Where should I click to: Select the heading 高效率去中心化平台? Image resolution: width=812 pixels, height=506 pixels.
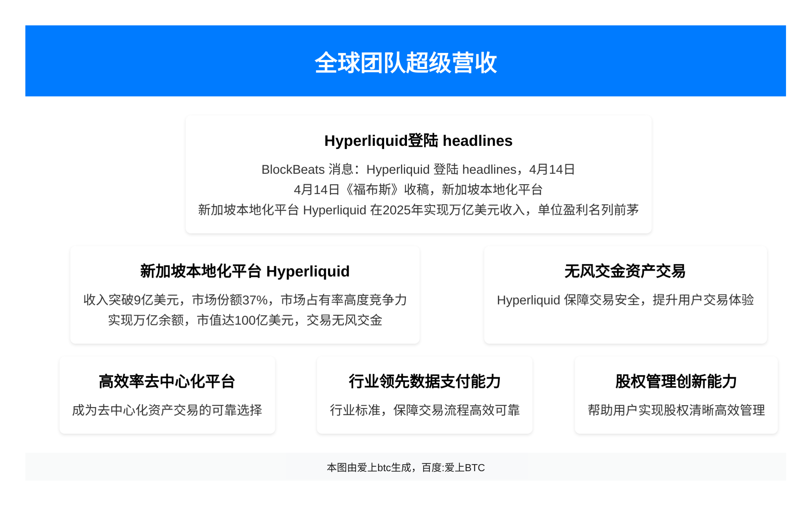(x=167, y=382)
